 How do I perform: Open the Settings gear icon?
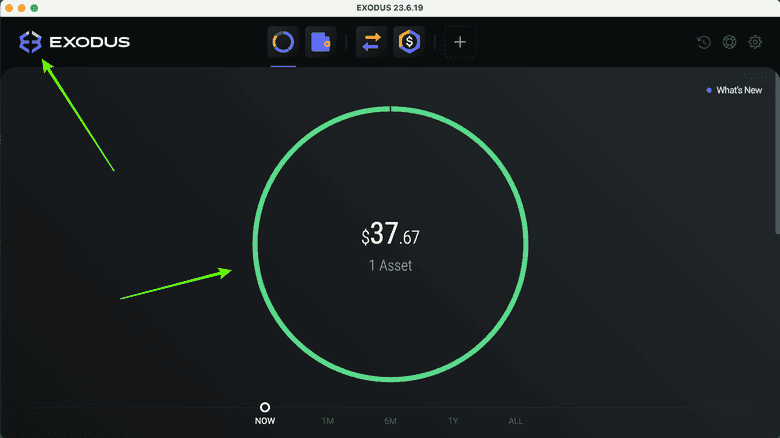755,42
